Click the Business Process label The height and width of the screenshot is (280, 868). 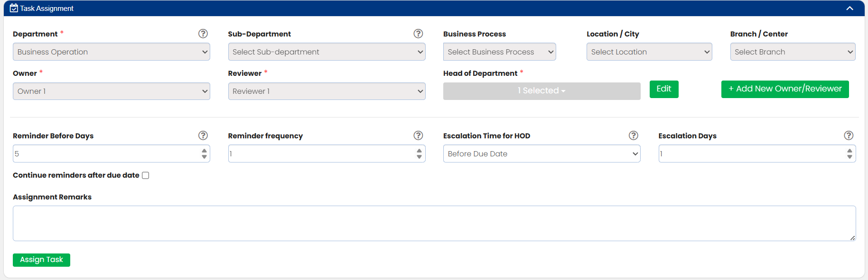point(475,34)
